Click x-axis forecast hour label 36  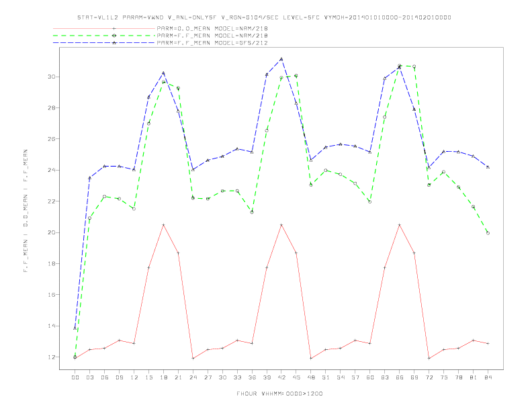coord(252,377)
